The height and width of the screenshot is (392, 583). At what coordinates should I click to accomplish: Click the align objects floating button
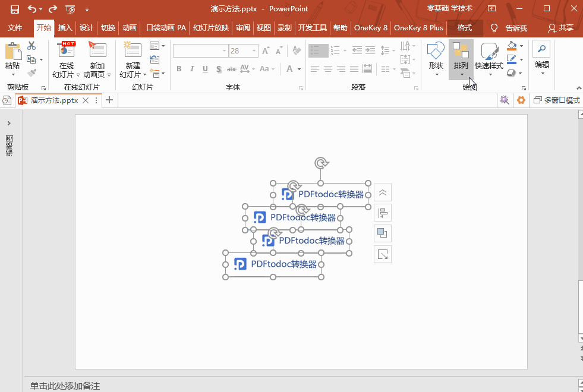[x=383, y=213]
